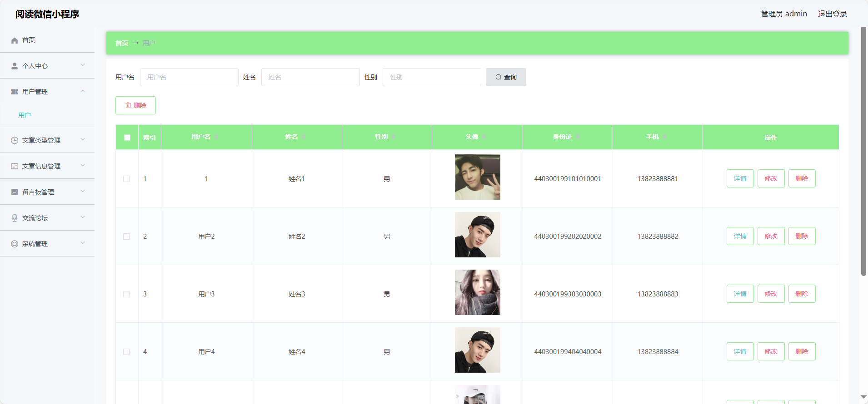Click 删除 for 用户4 row
The height and width of the screenshot is (404, 868).
802,351
